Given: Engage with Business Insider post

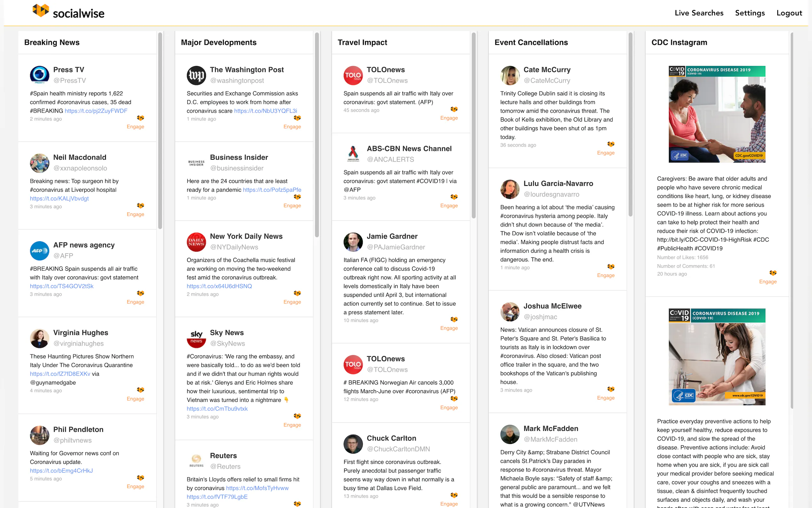Looking at the screenshot, I should pyautogui.click(x=292, y=206).
